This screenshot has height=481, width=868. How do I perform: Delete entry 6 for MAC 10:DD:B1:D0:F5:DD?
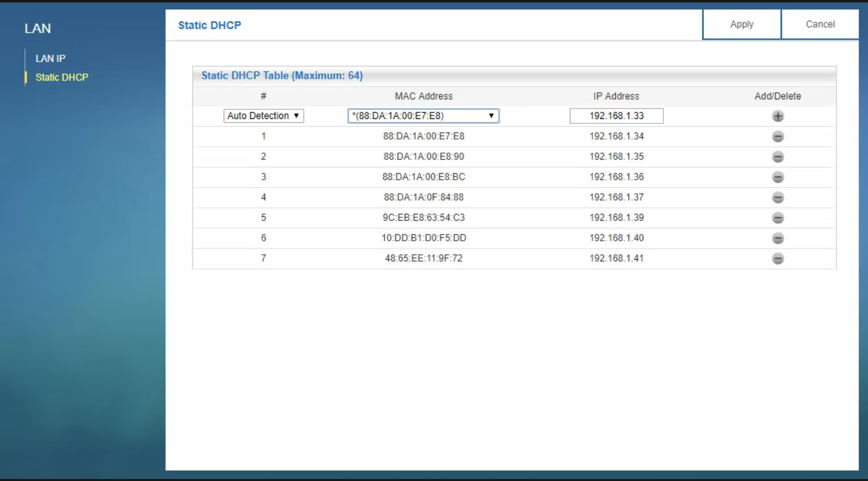tap(778, 238)
